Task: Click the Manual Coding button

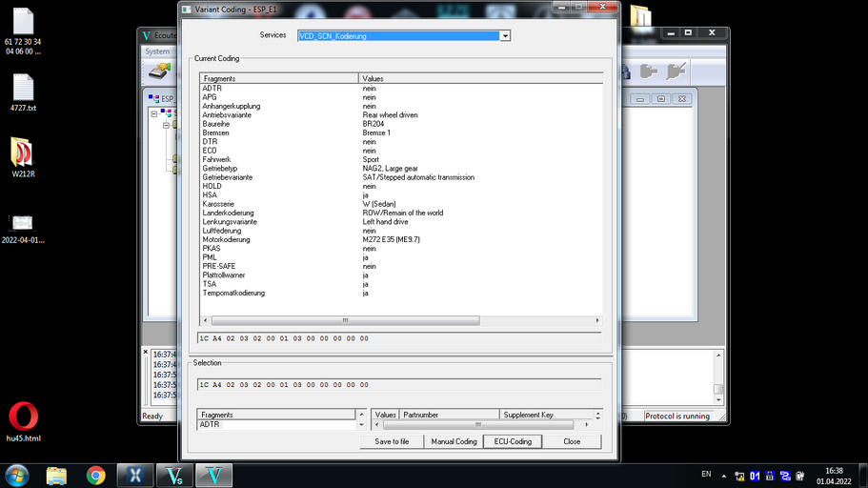Action: point(454,441)
